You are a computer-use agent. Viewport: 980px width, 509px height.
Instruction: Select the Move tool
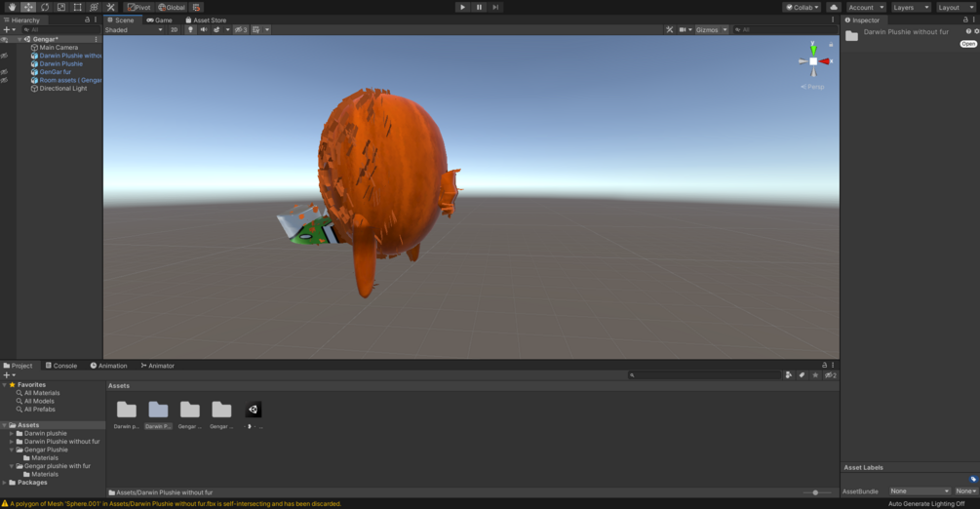pos(28,7)
